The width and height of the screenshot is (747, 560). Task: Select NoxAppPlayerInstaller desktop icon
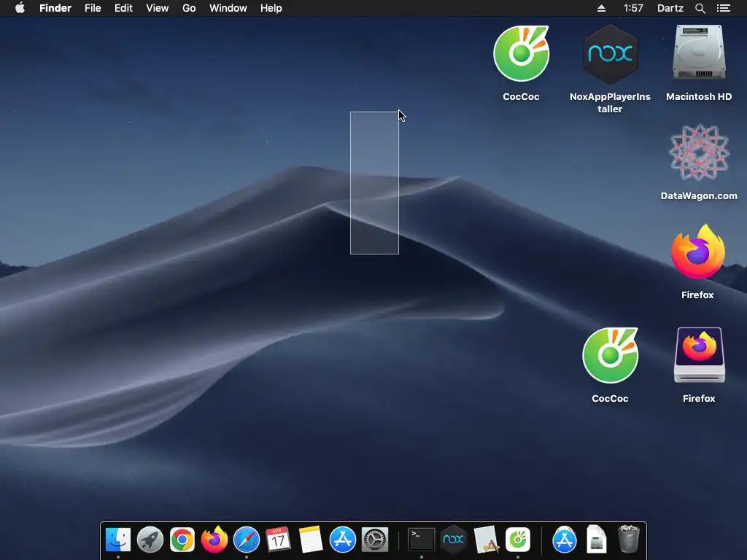611,53
